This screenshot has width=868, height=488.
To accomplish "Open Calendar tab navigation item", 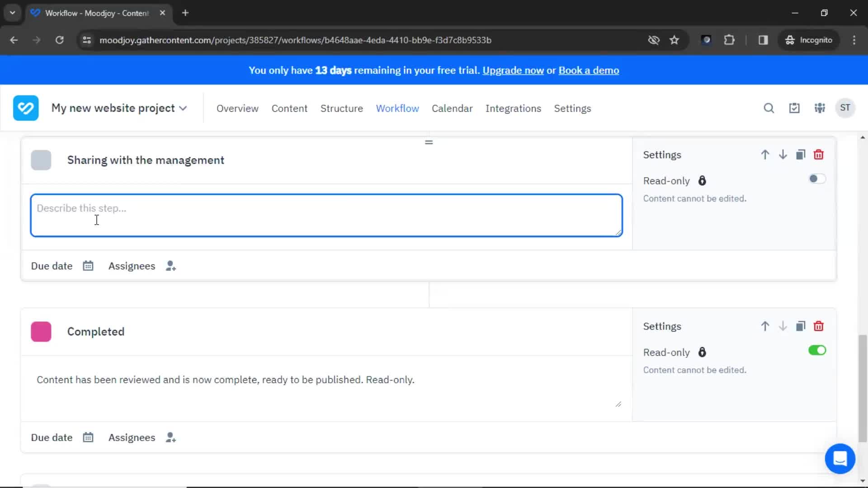I will click(x=452, y=108).
